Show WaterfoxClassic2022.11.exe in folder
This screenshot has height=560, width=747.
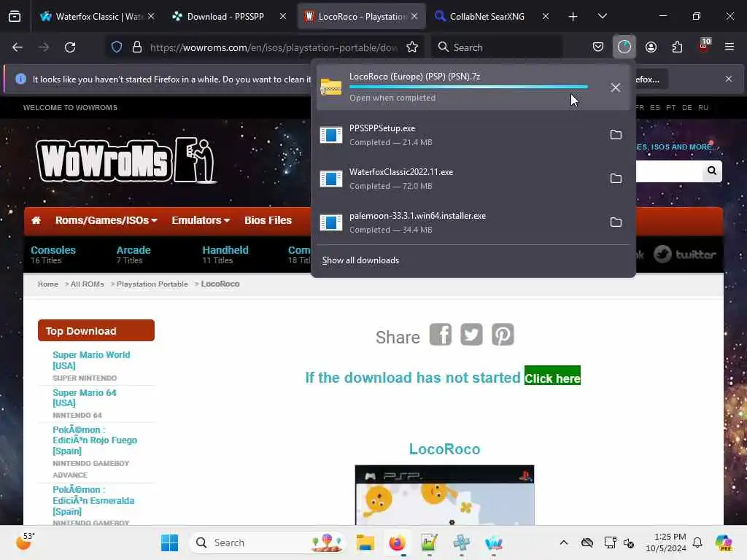[616, 179]
